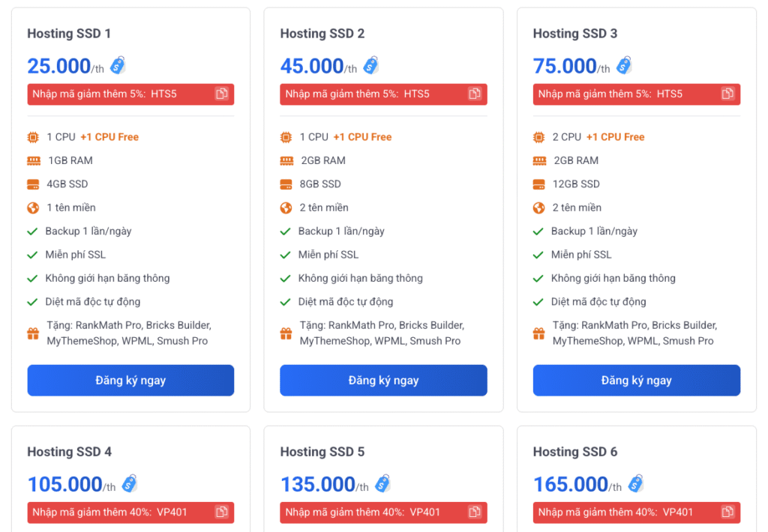Click price tag icon beside 45.000/th

pos(370,66)
